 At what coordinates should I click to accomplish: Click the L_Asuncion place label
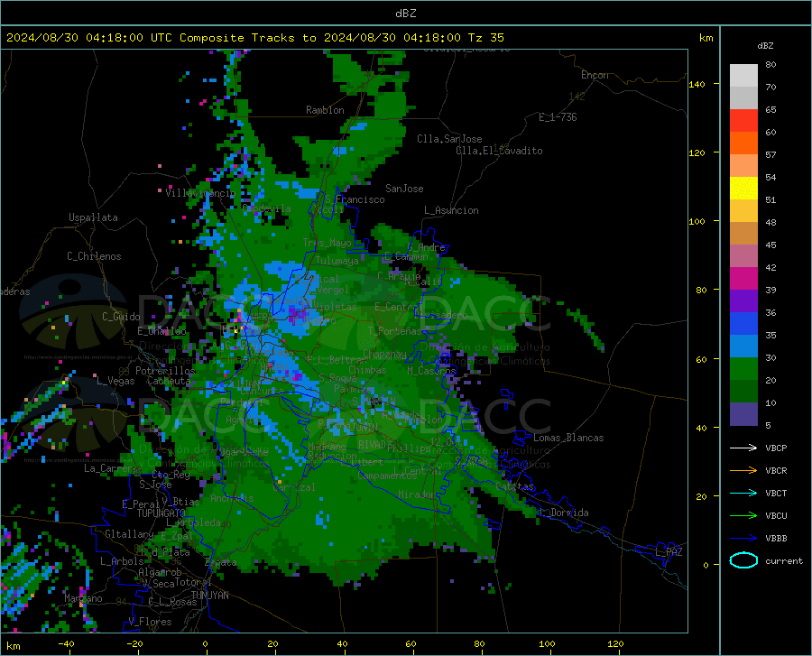[451, 210]
